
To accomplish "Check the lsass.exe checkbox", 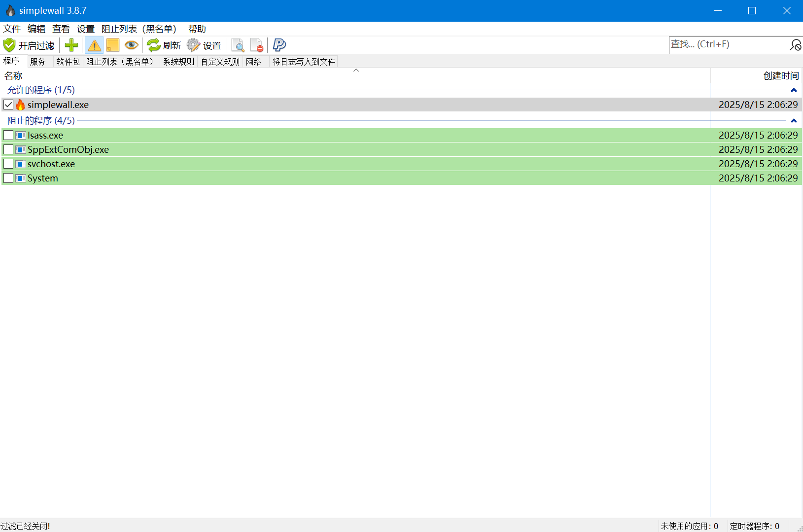I will click(x=8, y=135).
